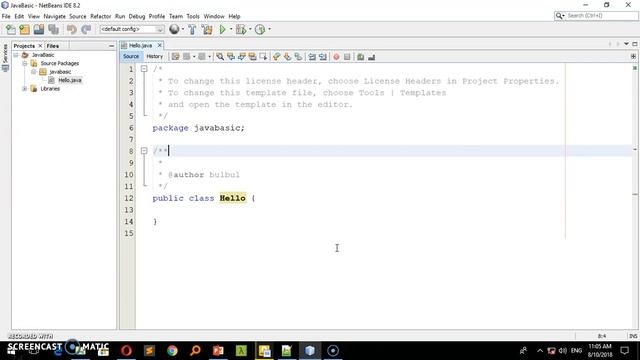Click the Build Project hammer icon
Screen dimensions: 640x360
192,29
